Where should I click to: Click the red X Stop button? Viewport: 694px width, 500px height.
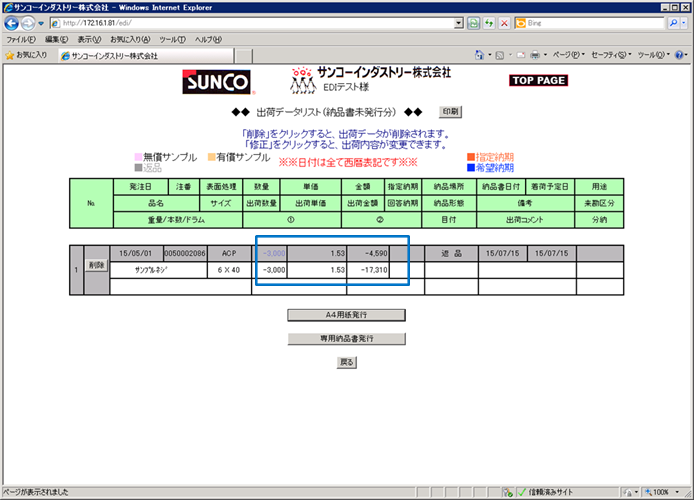tap(504, 23)
